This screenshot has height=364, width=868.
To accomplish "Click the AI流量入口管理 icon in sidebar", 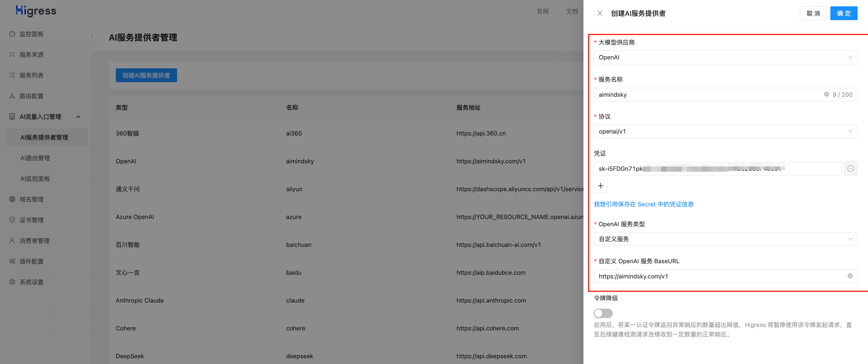I will pos(12,116).
